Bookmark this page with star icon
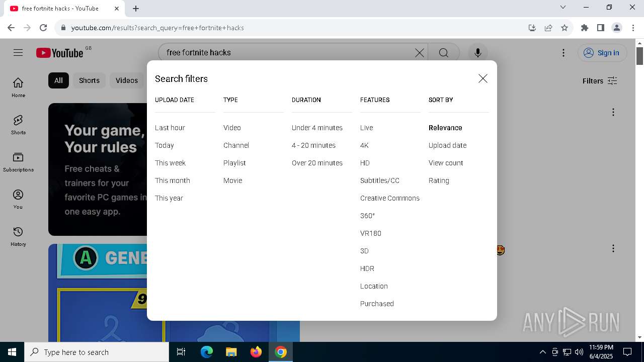 click(x=565, y=28)
